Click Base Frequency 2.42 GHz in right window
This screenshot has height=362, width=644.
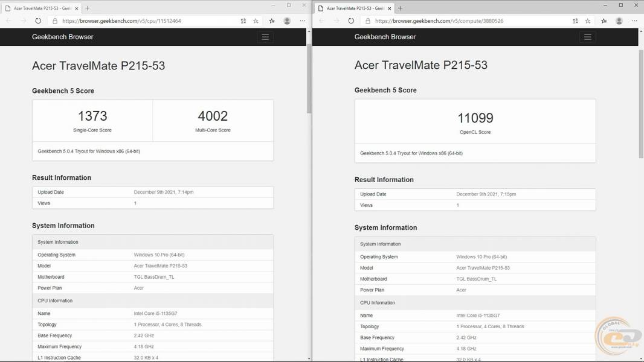pos(466,337)
